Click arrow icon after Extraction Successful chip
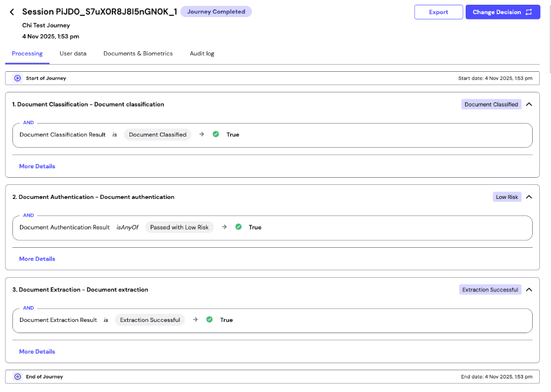Viewport: 551px width, 392px height. [195, 320]
